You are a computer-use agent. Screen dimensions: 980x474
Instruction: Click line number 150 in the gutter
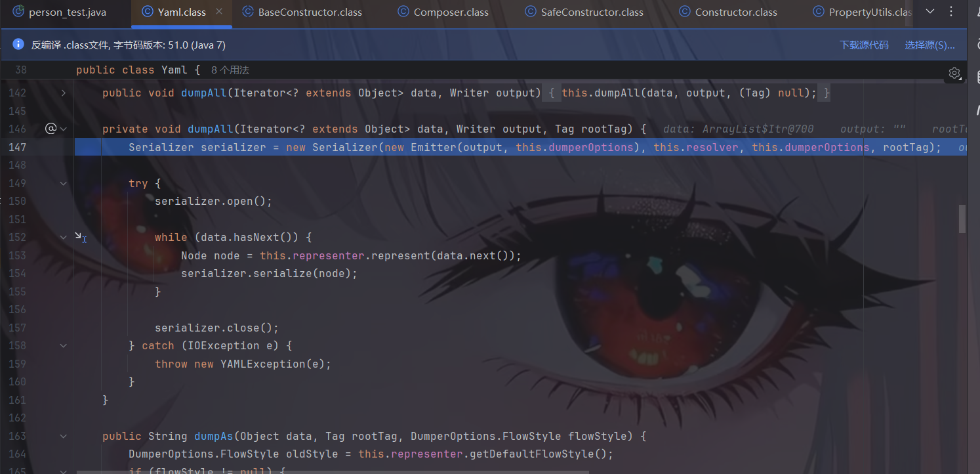18,201
